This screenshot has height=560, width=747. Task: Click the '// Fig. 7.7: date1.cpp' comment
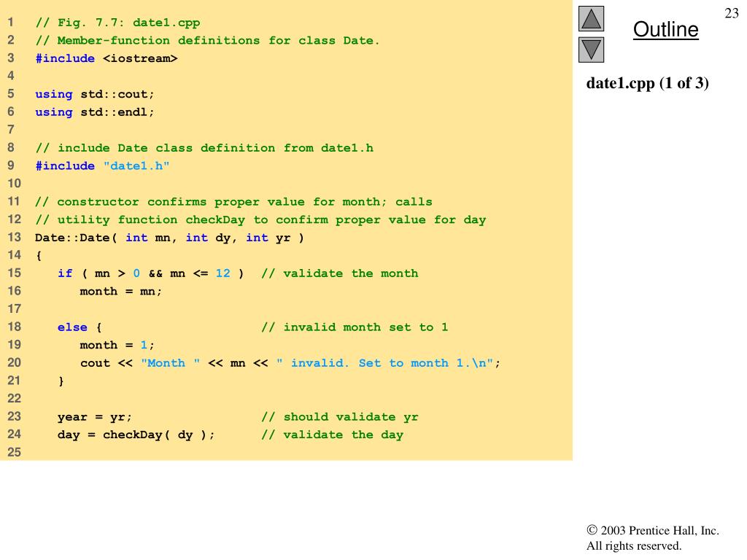117,23
